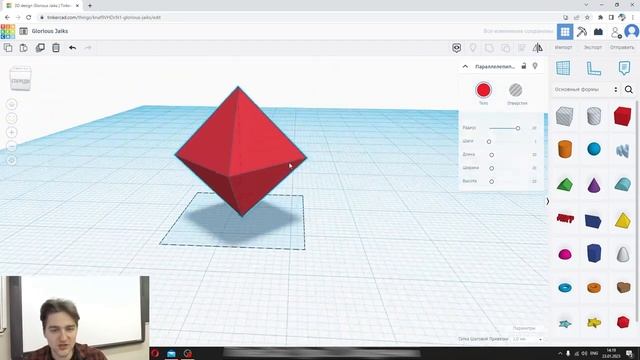Reload the browser page
640x360 pixels.
point(28,18)
